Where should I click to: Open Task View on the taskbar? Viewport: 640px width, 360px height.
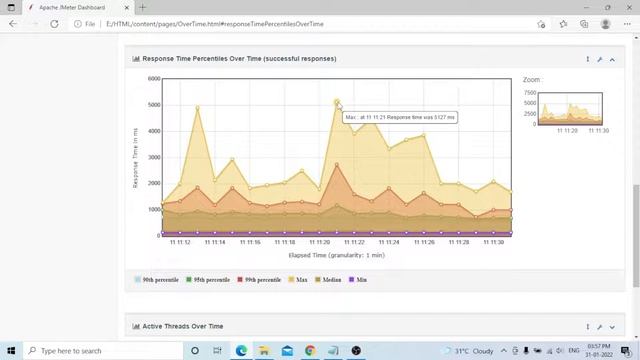click(x=217, y=351)
